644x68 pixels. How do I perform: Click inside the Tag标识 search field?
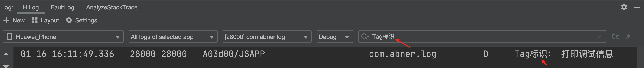(x=482, y=37)
